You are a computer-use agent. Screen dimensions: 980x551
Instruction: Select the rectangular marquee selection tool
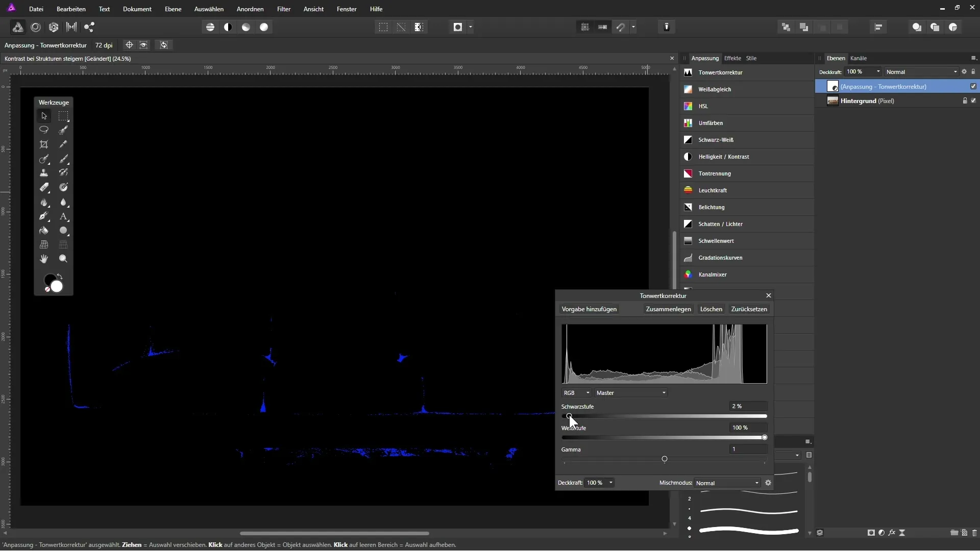click(x=63, y=116)
